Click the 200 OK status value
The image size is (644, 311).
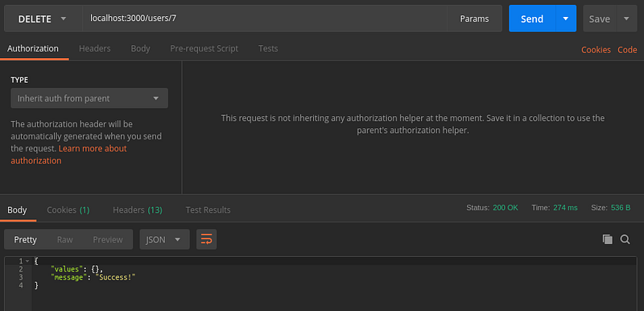point(506,208)
